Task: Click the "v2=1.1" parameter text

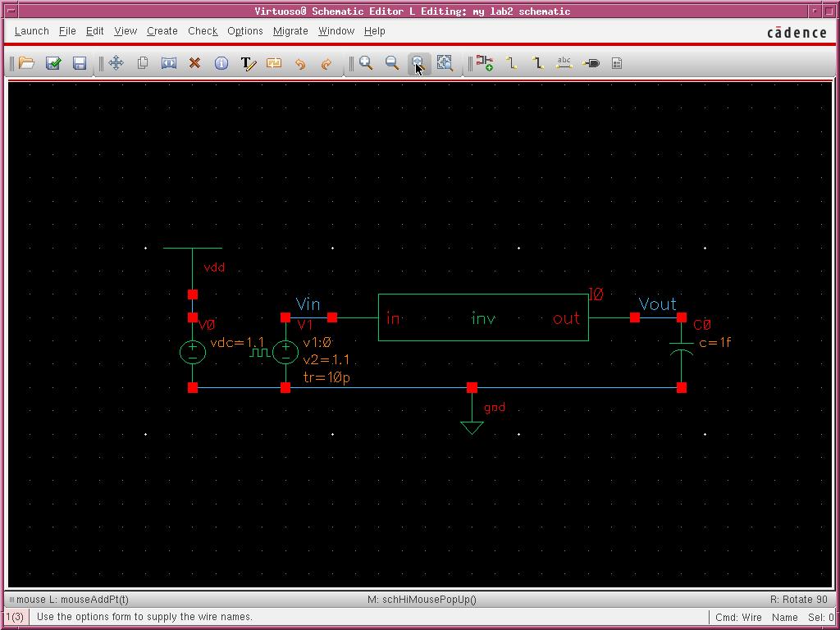Action: click(326, 360)
